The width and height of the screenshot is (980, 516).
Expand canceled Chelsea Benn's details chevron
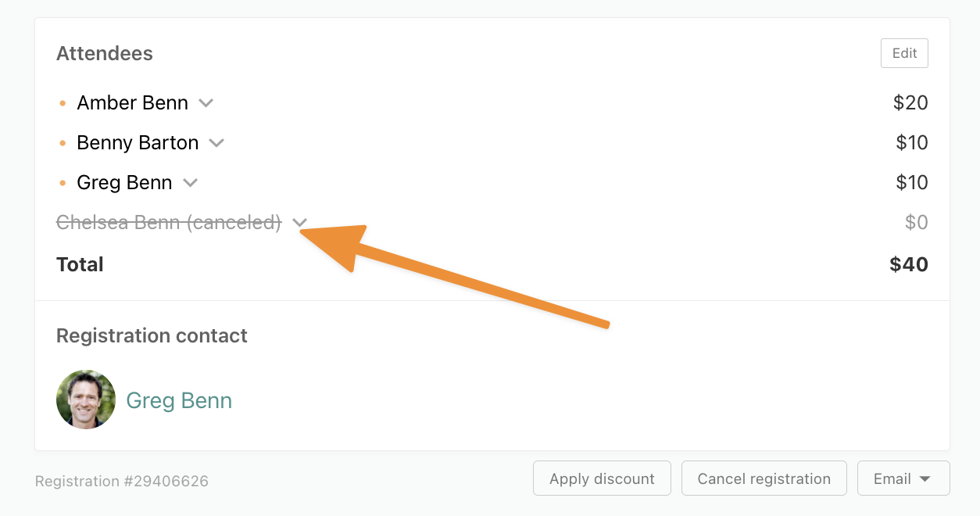299,223
